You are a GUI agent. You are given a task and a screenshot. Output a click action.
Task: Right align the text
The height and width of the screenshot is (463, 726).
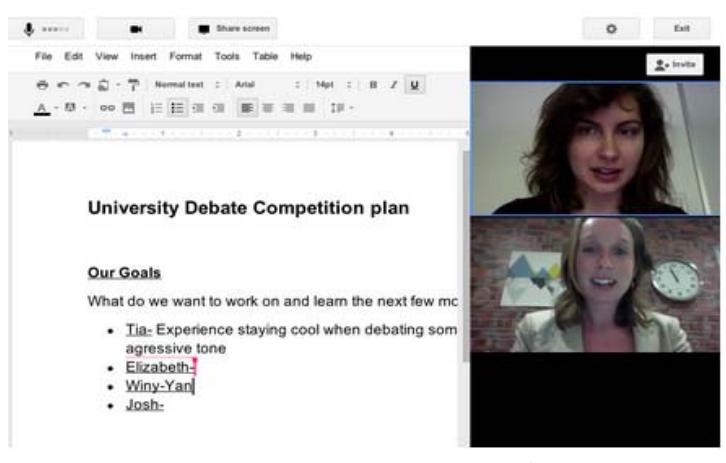click(x=288, y=108)
